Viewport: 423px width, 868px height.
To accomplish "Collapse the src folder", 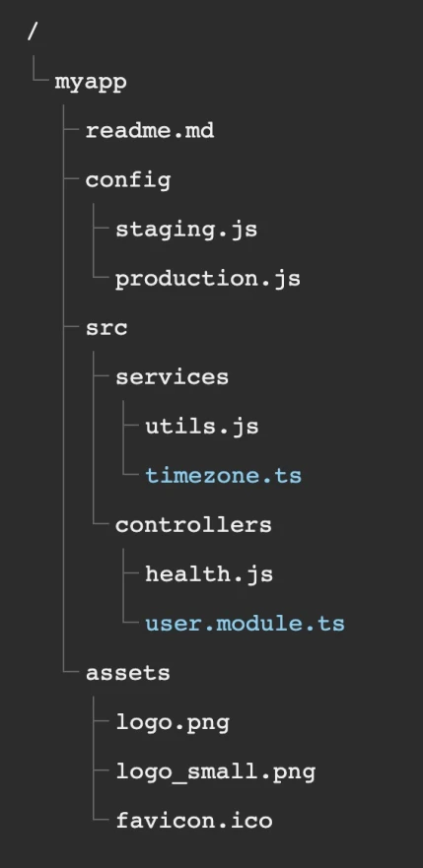I will (106, 328).
